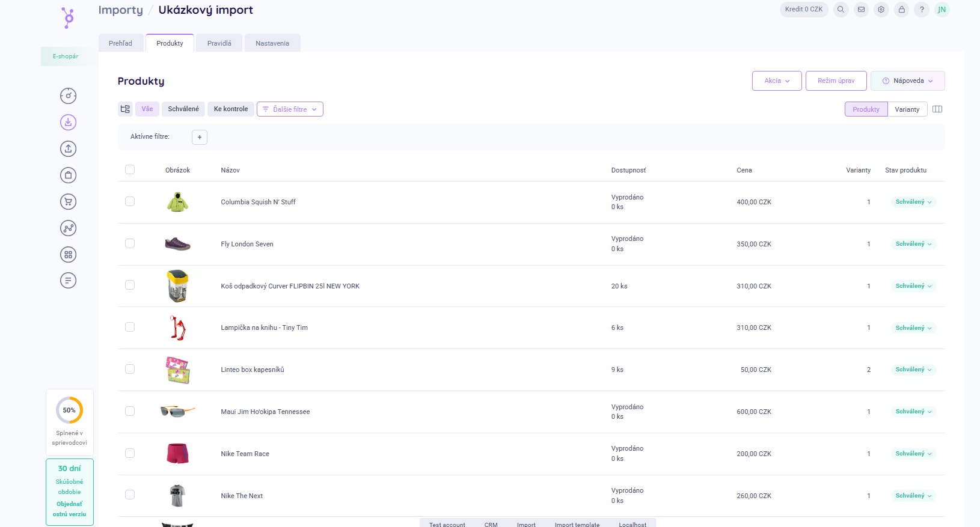Toggle the column layout icon beside Varianty
The width and height of the screenshot is (980, 527).
(x=937, y=109)
